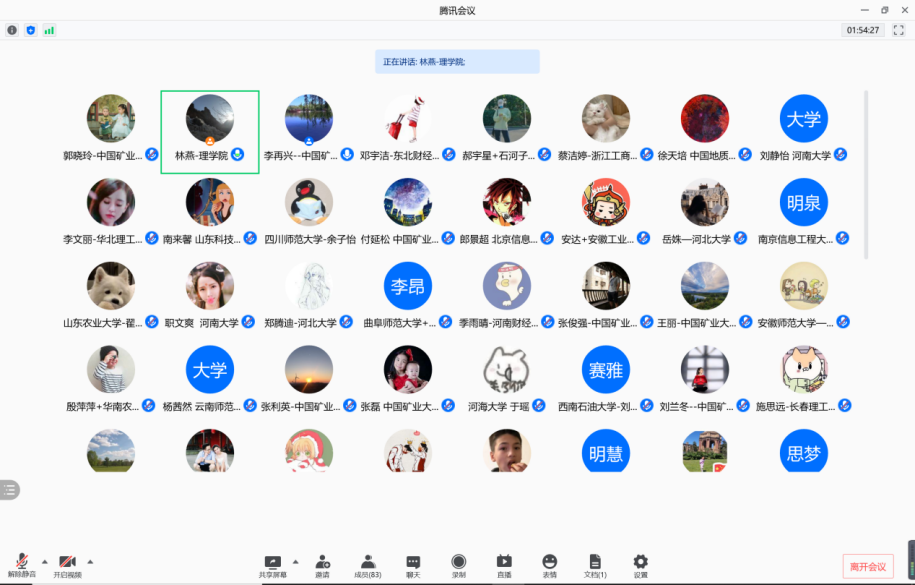Start recording the meeting (录制)
915x585 pixels.
[x=458, y=566]
